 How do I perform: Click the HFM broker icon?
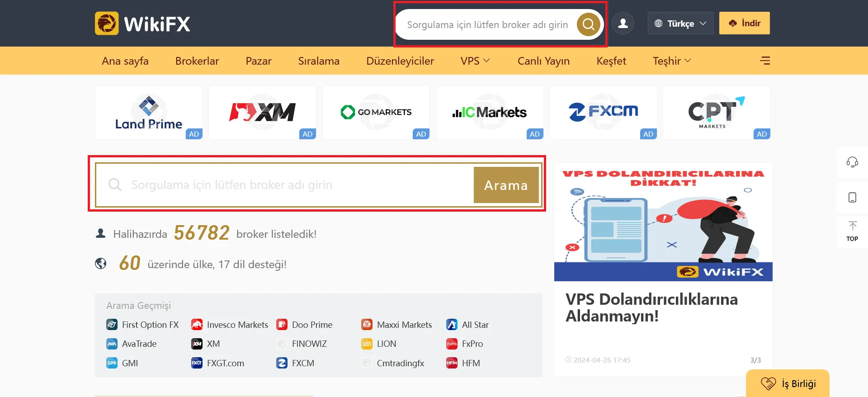452,363
